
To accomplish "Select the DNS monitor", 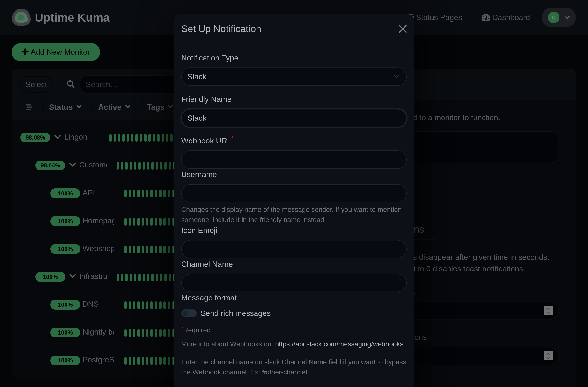I will 90,304.
